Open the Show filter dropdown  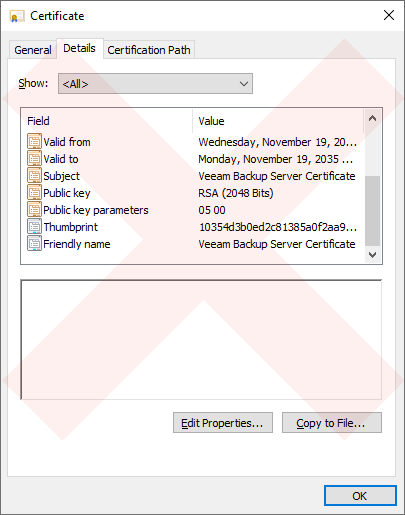[x=155, y=84]
